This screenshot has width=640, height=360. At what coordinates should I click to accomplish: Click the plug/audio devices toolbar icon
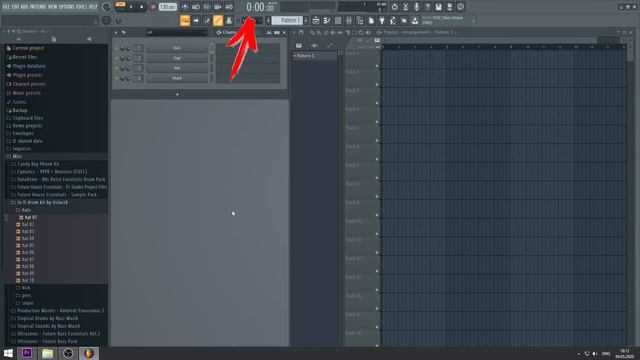click(x=382, y=20)
